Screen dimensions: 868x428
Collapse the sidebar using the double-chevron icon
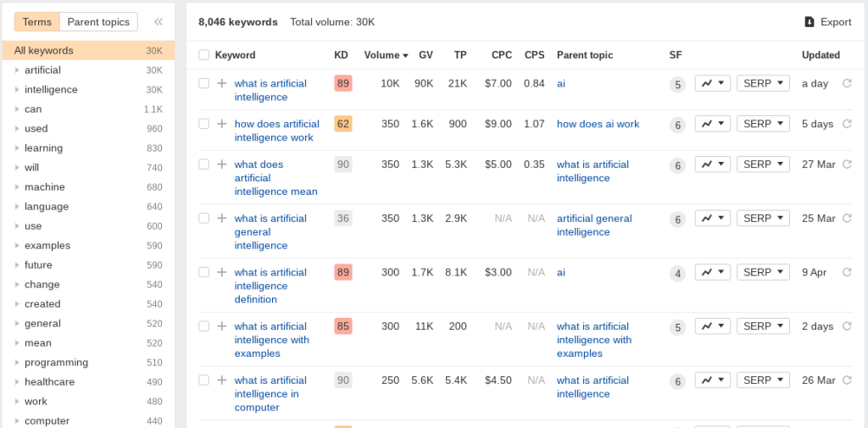point(159,21)
